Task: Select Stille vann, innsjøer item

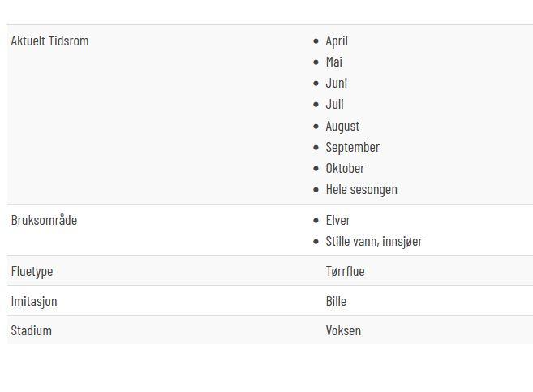Action: (x=373, y=241)
